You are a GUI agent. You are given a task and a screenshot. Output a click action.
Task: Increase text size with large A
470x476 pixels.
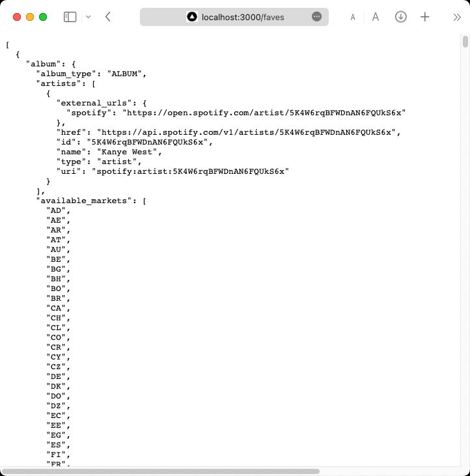coord(376,17)
